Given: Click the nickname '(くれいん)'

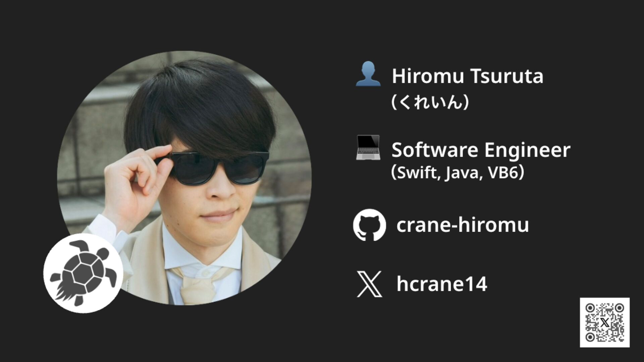Looking at the screenshot, I should 430,102.
